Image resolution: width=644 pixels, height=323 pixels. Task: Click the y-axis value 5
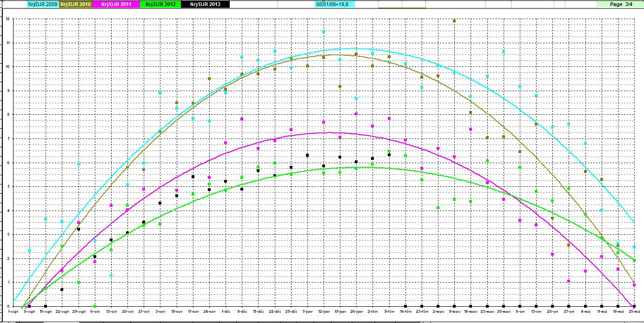pos(8,187)
